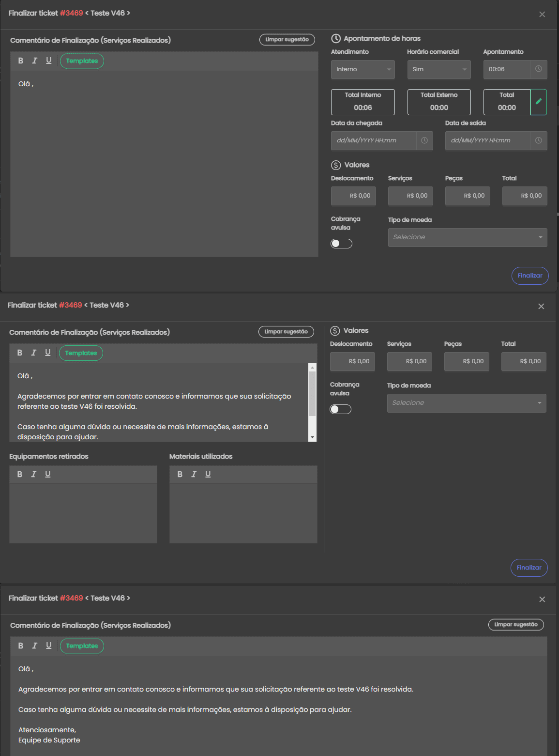Click the Total Interno 00:06 box

(363, 102)
